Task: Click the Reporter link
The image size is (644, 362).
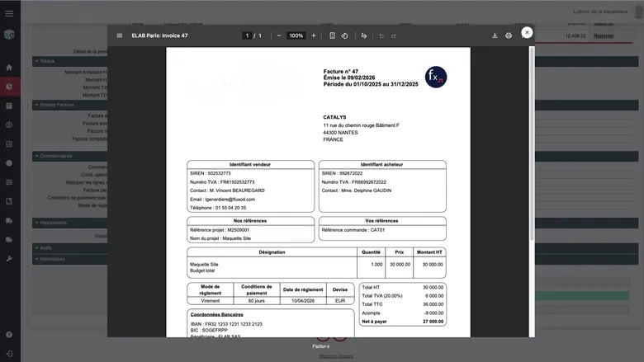Action: pyautogui.click(x=604, y=35)
